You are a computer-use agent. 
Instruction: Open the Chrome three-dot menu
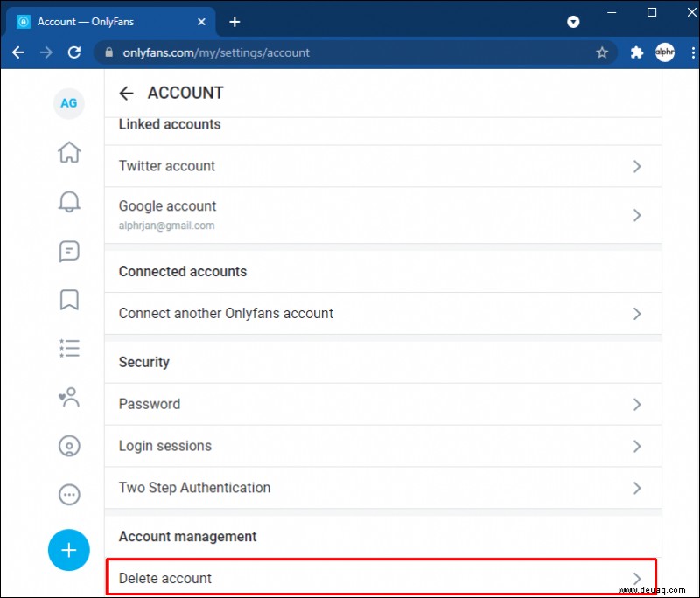692,52
